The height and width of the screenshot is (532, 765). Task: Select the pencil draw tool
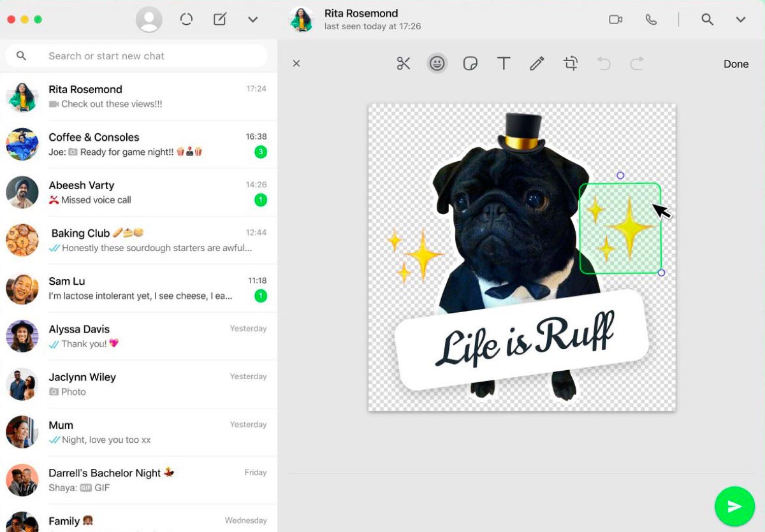[x=537, y=64]
